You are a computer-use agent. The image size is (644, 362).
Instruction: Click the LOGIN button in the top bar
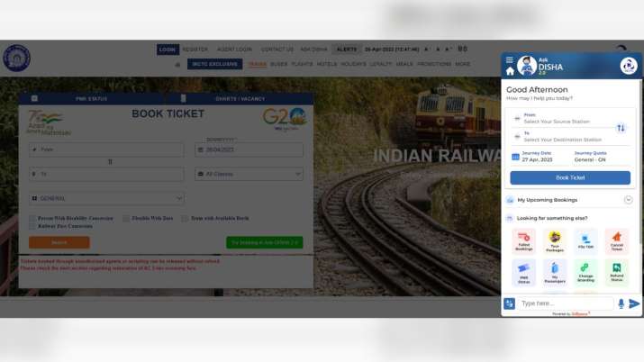point(168,50)
